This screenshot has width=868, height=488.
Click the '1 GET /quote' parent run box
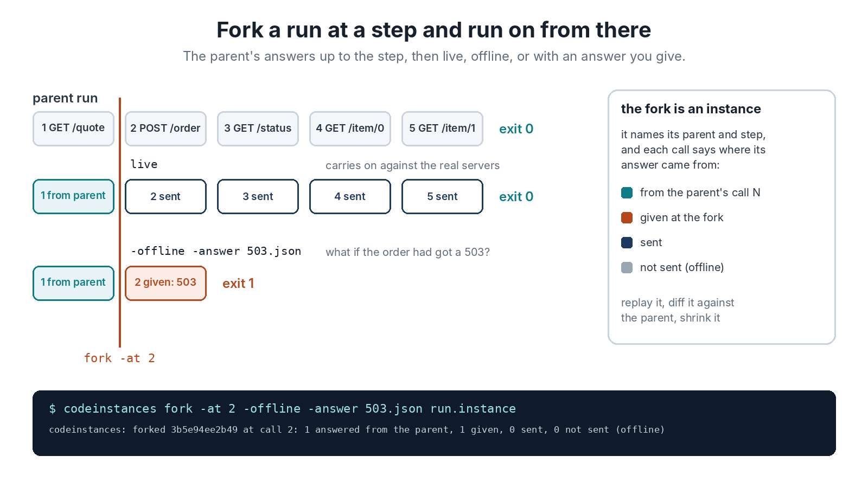(73, 129)
